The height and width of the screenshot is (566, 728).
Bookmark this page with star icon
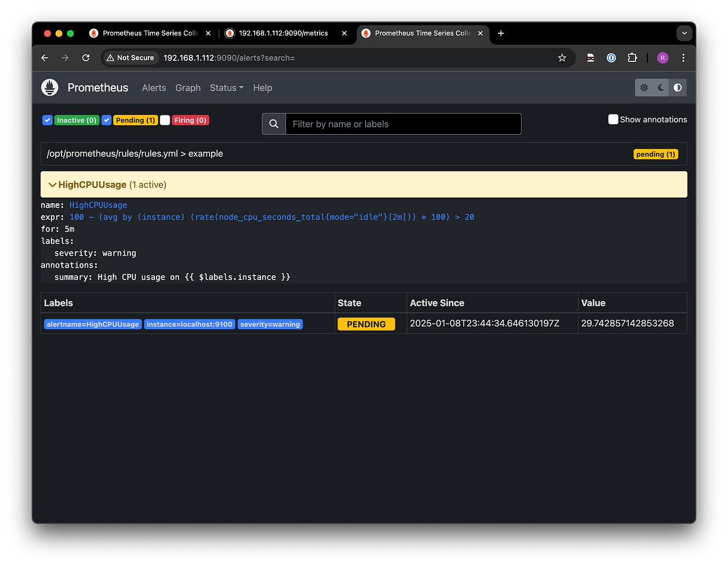click(x=562, y=58)
